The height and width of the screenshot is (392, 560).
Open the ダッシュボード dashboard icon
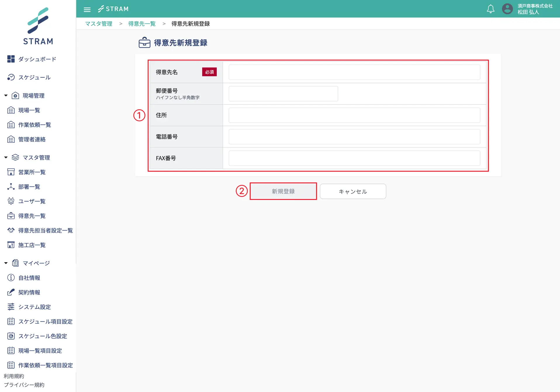click(x=11, y=59)
